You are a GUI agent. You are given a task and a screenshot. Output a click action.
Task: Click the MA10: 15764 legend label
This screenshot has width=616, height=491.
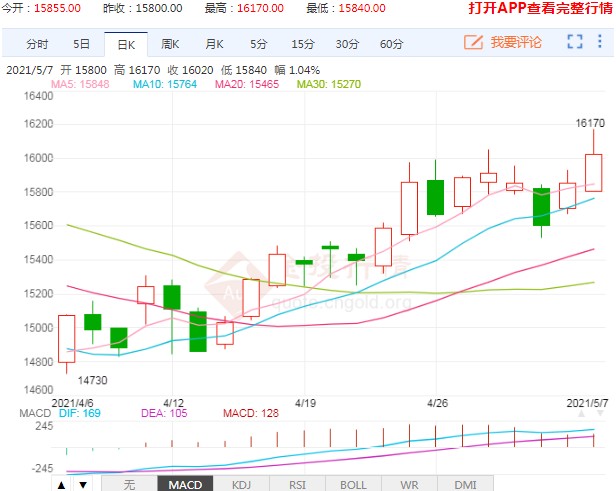[x=165, y=84]
